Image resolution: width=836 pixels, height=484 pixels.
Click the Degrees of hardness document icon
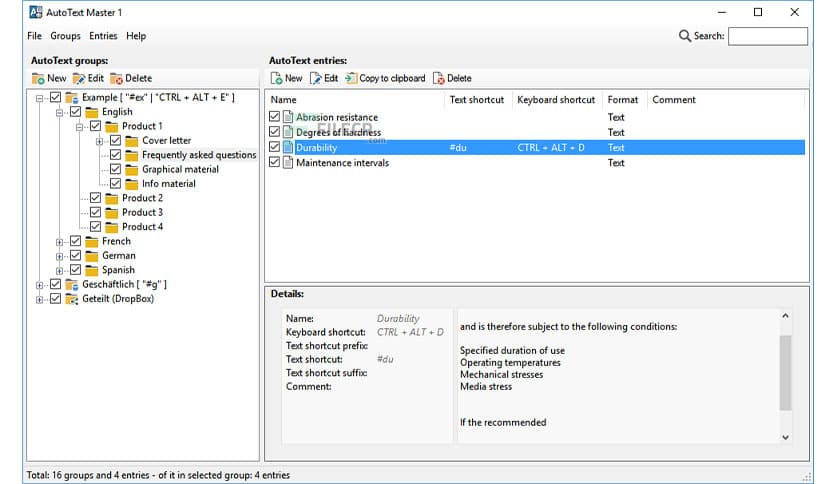point(288,132)
